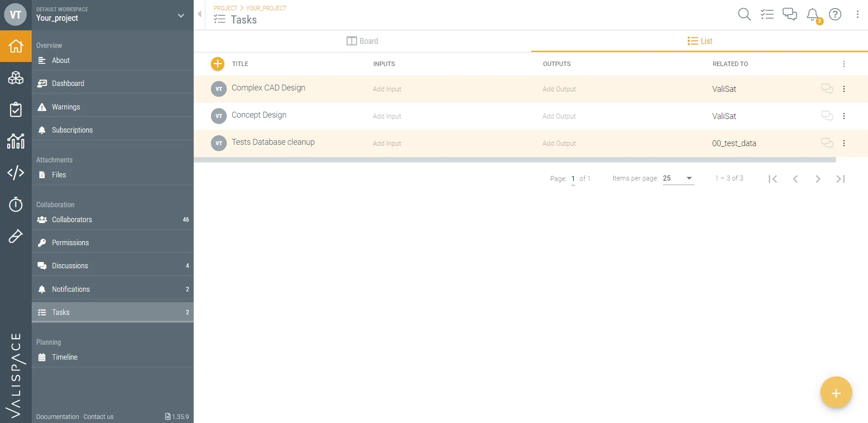This screenshot has width=868, height=423.
Task: Collapse the sidebar with the arrow
Action: coord(200,14)
